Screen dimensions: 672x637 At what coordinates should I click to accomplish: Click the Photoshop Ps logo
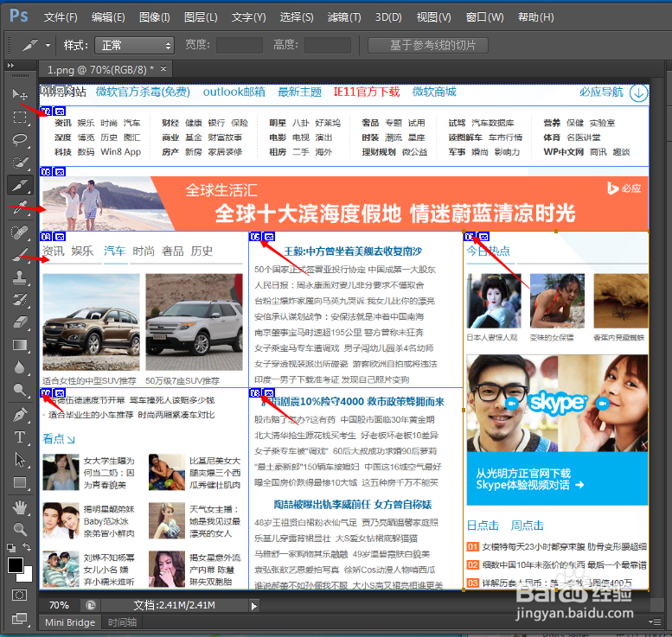click(x=19, y=16)
